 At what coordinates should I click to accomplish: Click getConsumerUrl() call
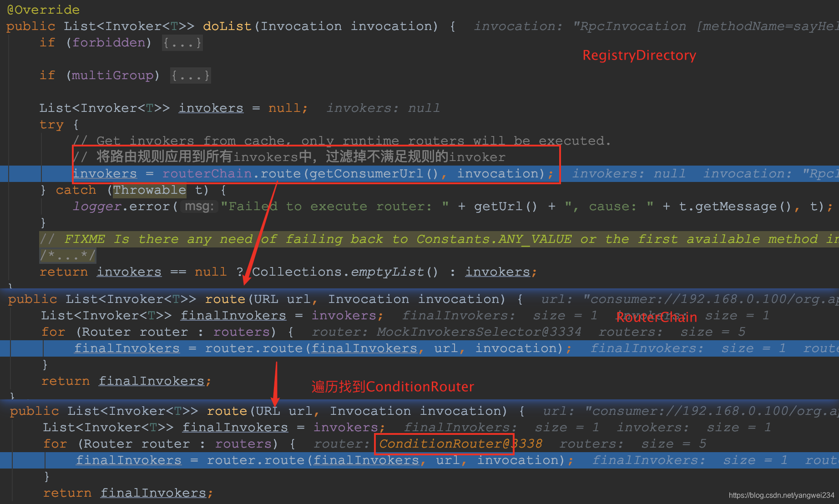374,174
